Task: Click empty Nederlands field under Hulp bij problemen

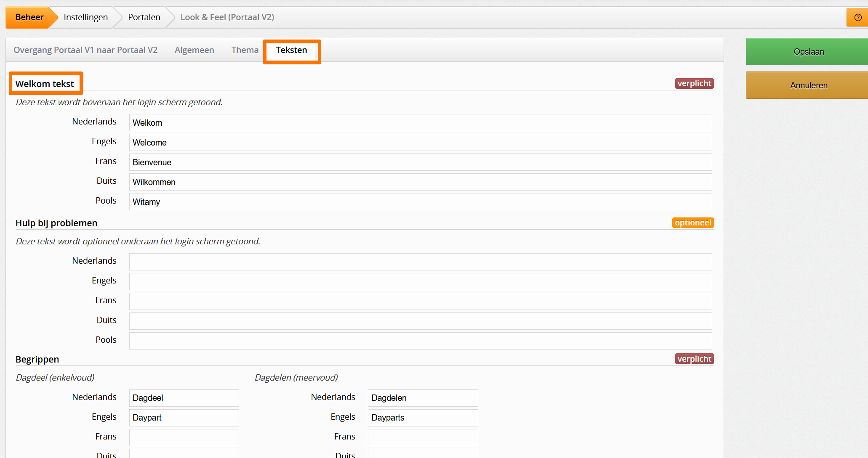Action: [420, 262]
